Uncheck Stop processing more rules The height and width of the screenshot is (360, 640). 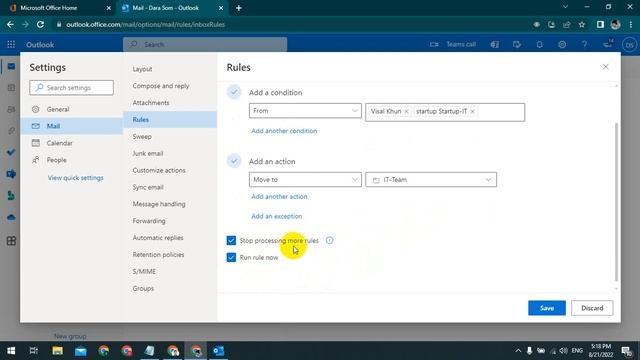pos(231,240)
